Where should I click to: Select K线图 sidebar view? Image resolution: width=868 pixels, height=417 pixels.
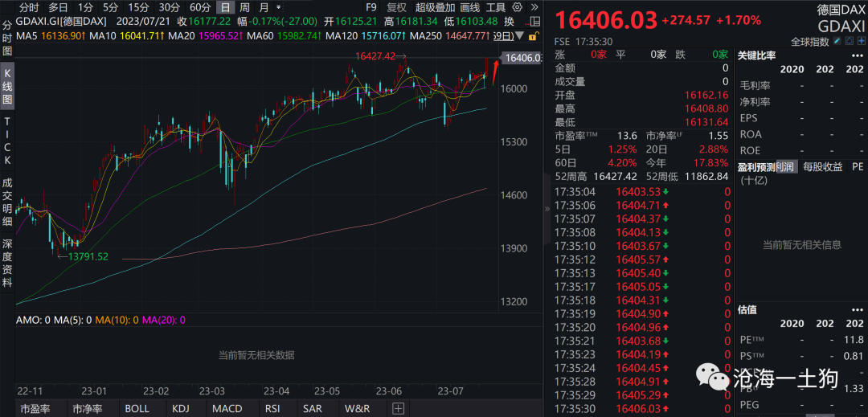[8, 87]
